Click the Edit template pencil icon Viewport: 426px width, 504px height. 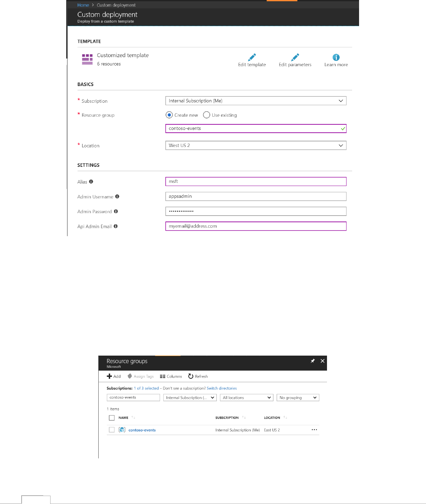252,57
